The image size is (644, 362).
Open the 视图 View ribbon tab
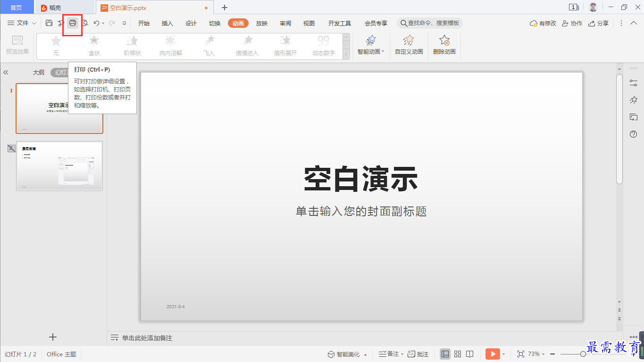[309, 23]
